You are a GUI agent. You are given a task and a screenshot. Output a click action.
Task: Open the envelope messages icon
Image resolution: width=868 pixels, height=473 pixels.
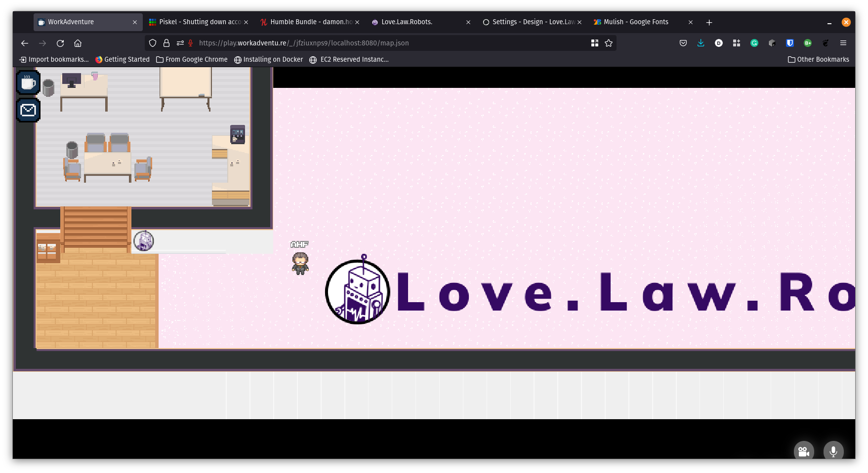click(x=28, y=110)
